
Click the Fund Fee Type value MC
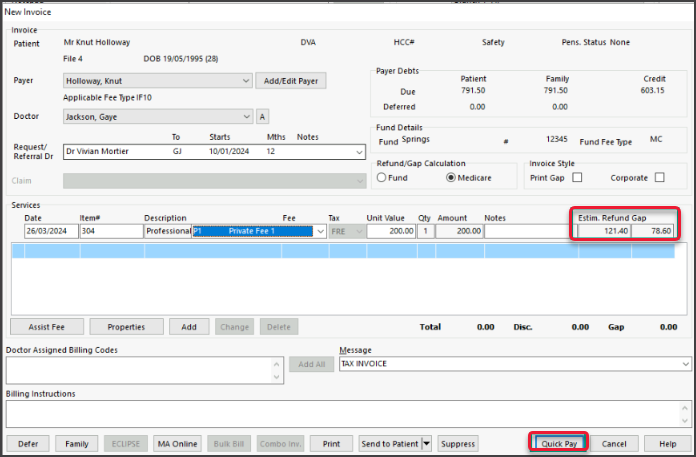[x=656, y=139]
